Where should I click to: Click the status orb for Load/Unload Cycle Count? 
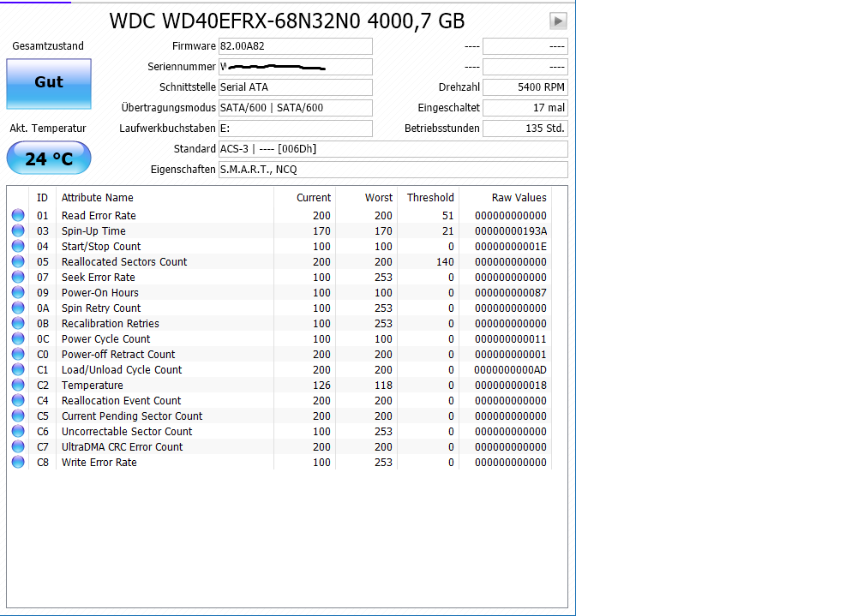[x=18, y=370]
